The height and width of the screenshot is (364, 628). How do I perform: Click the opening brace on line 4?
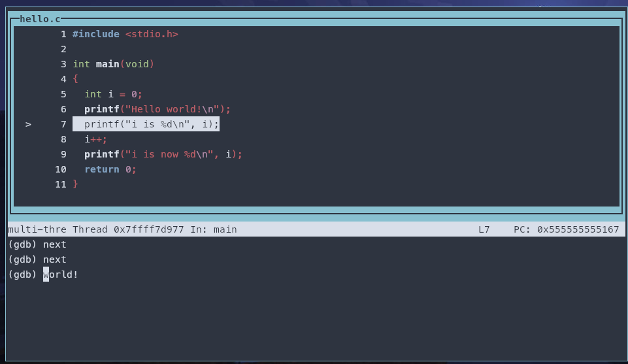tap(75, 79)
